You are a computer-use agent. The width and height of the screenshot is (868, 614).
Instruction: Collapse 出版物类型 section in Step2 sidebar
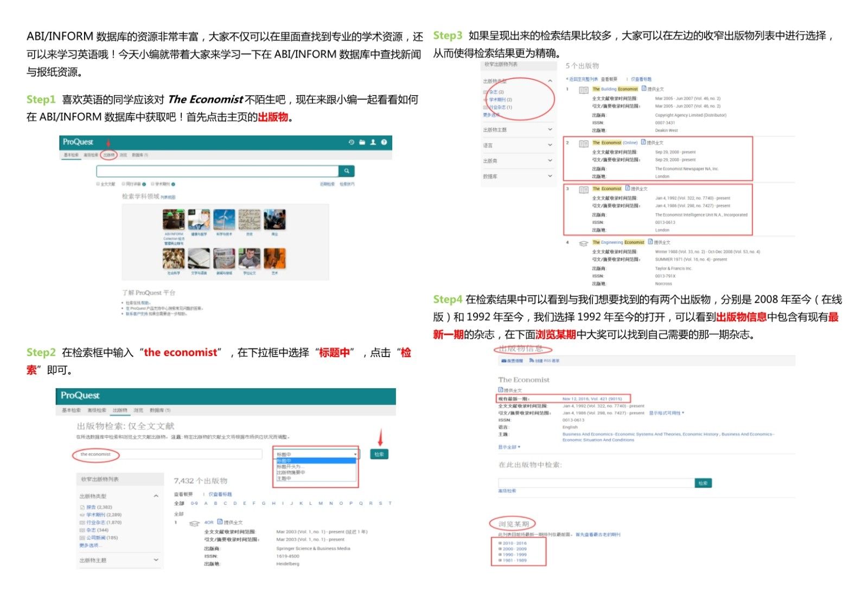point(156,496)
